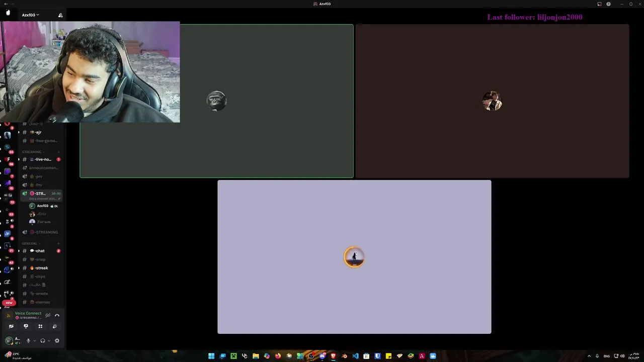Open the microphone input options arrow
644x362 pixels.
[x=34, y=341]
